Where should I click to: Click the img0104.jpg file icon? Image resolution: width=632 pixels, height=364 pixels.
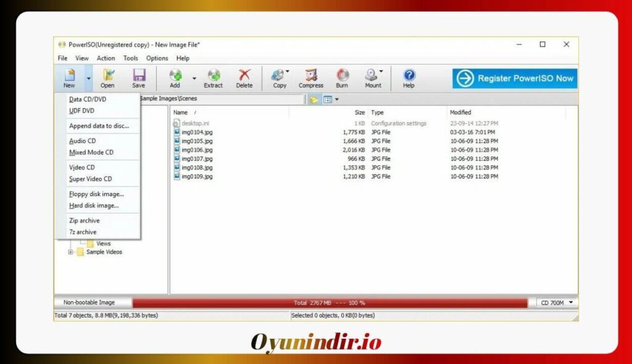click(177, 132)
